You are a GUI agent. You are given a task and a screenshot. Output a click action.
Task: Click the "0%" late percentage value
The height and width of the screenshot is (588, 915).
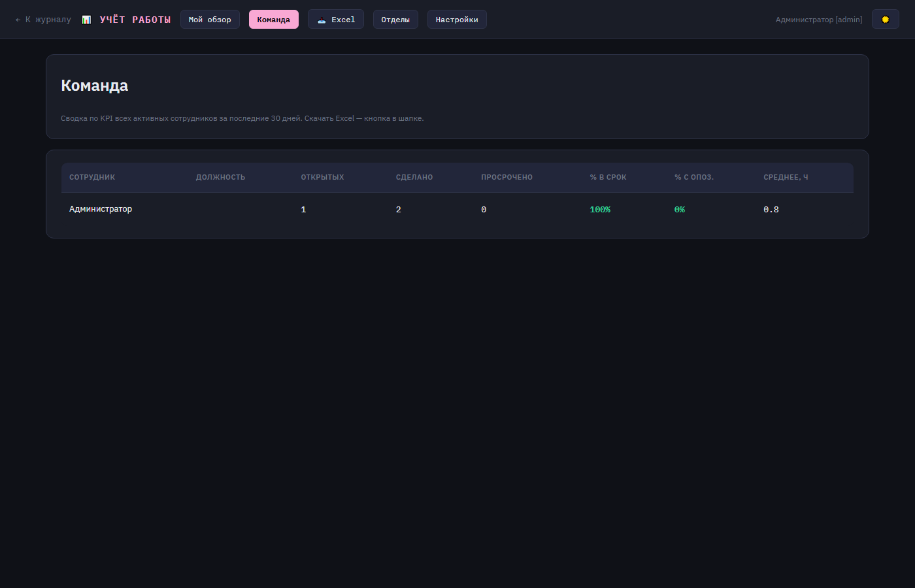click(x=680, y=210)
